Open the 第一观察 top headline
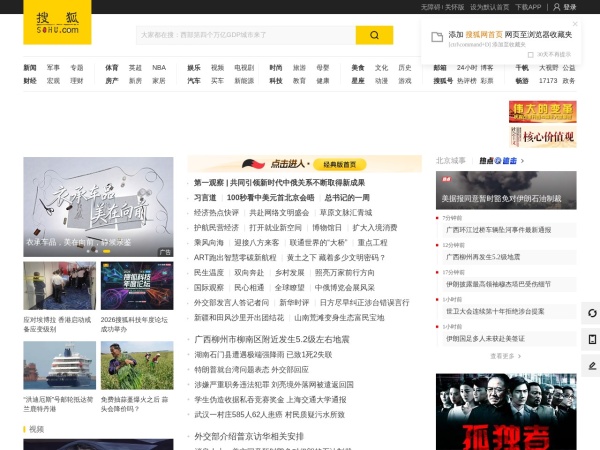This screenshot has height=450, width=600. tap(279, 183)
